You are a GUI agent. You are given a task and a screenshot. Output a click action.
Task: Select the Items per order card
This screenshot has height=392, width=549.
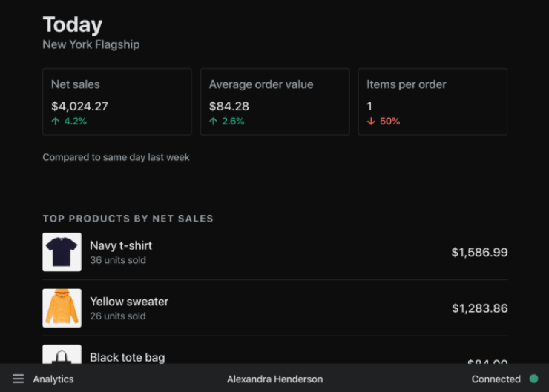pyautogui.click(x=433, y=102)
